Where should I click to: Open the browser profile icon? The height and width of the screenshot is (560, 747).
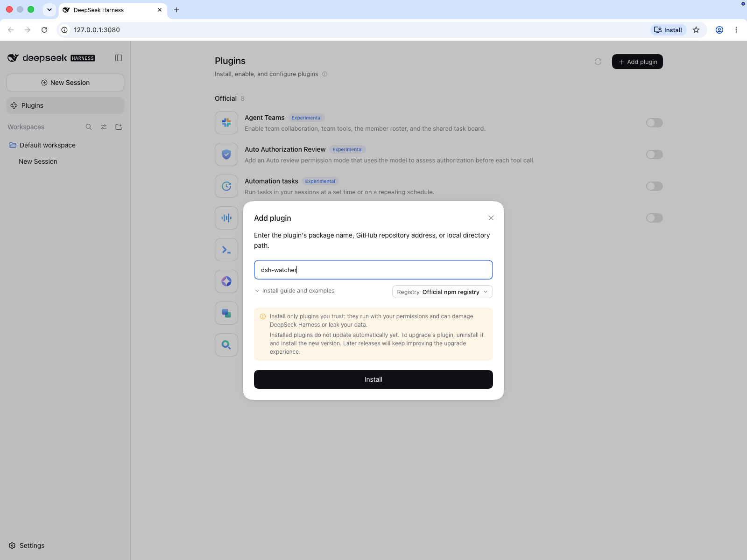(719, 30)
